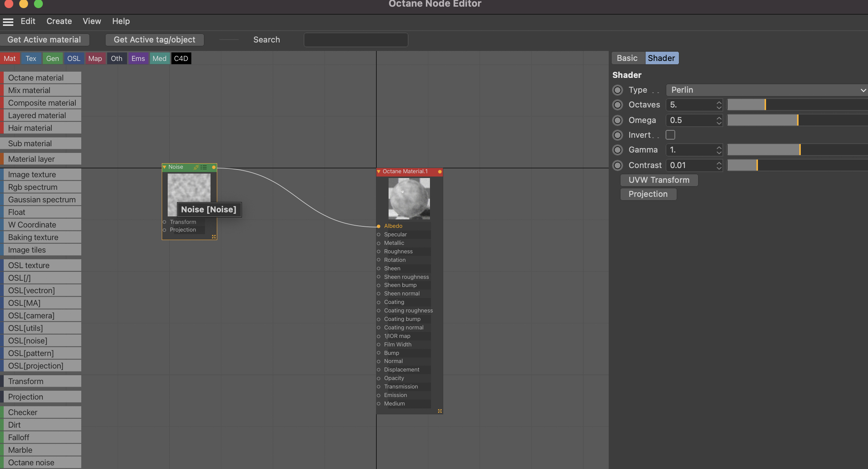Toggle the Gamma parameter radio circle
The width and height of the screenshot is (868, 469).
pos(618,150)
